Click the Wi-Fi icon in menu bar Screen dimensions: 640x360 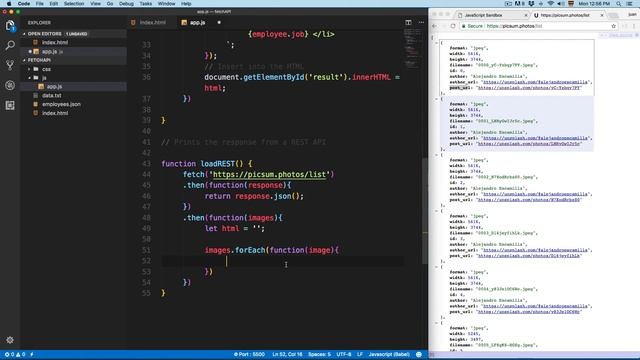coord(550,4)
